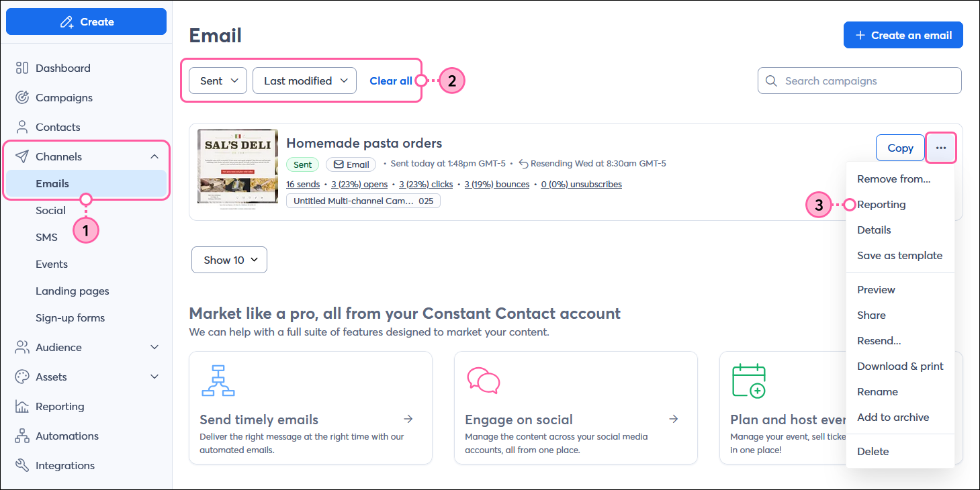Click Clear all to reset filters

[x=391, y=80]
